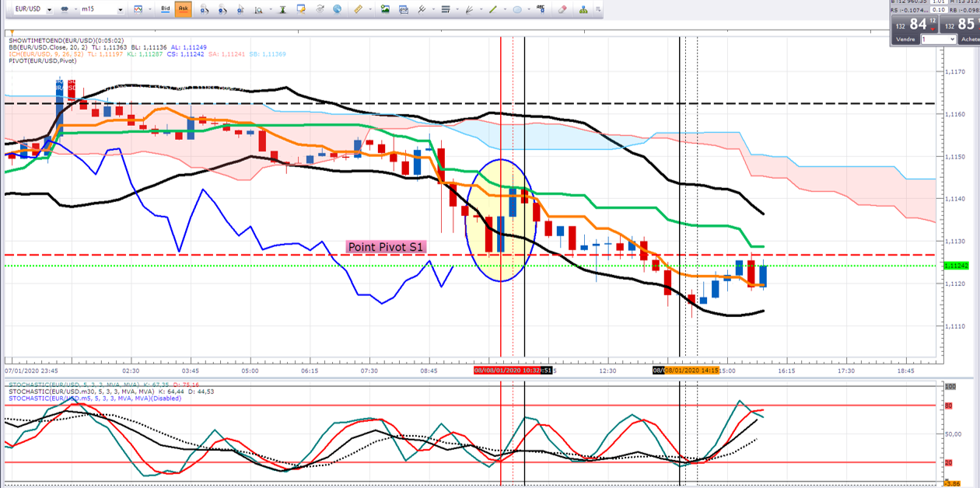Viewport: 980px width, 488px height.
Task: Select the ABC text label tool
Action: (541, 9)
